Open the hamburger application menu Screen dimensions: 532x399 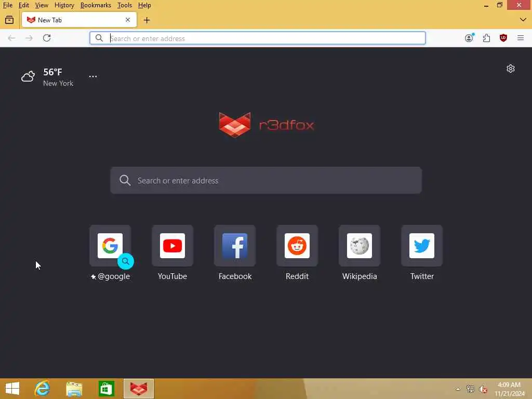click(x=521, y=38)
